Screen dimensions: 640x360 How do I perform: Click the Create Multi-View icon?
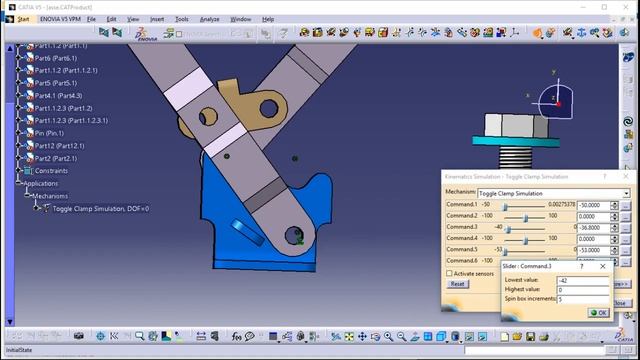tap(428, 337)
